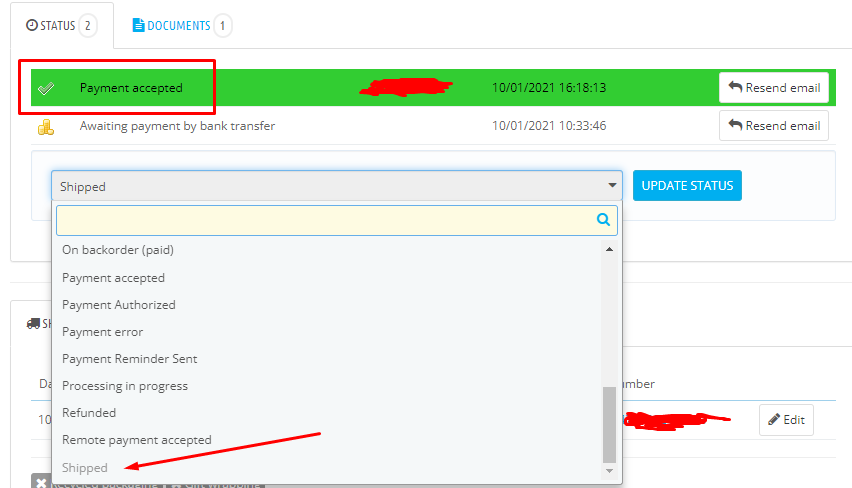The height and width of the screenshot is (488, 852).
Task: Click the Update Status button
Action: tap(687, 186)
